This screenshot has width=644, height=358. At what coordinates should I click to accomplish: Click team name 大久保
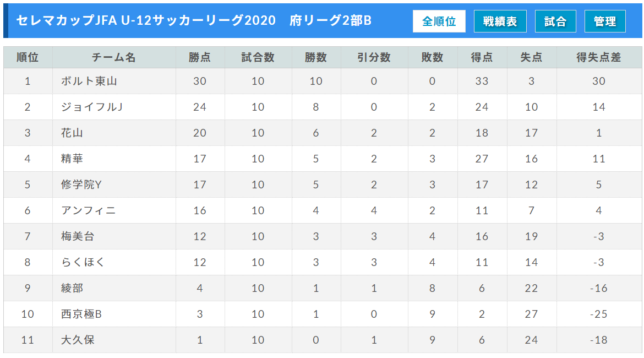78,340
